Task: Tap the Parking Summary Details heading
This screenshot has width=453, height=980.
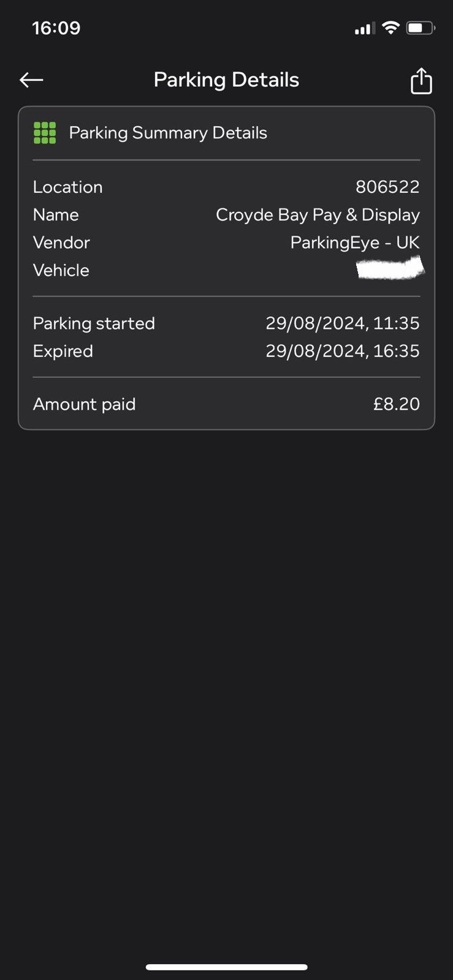Action: click(168, 133)
